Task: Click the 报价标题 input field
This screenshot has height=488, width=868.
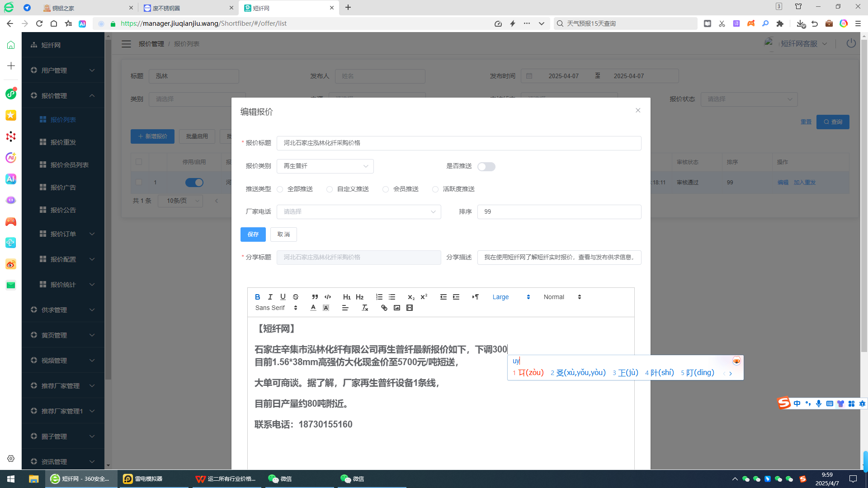Action: click(458, 143)
